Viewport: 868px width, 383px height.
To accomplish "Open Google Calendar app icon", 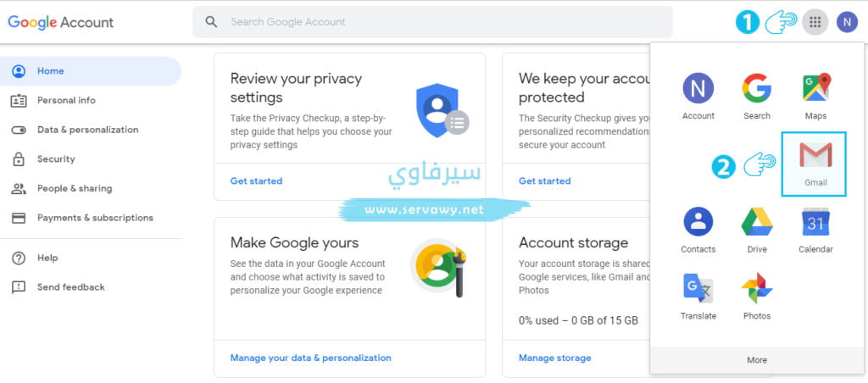I will click(x=815, y=229).
